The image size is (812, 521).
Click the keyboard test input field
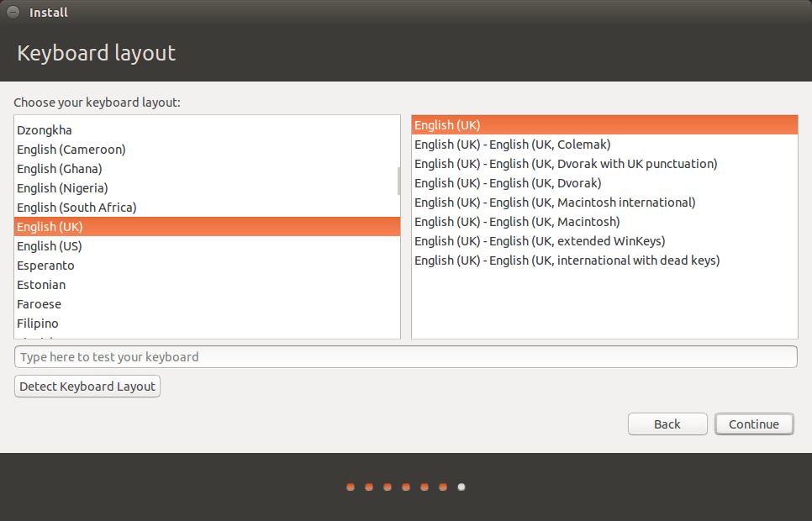[405, 357]
